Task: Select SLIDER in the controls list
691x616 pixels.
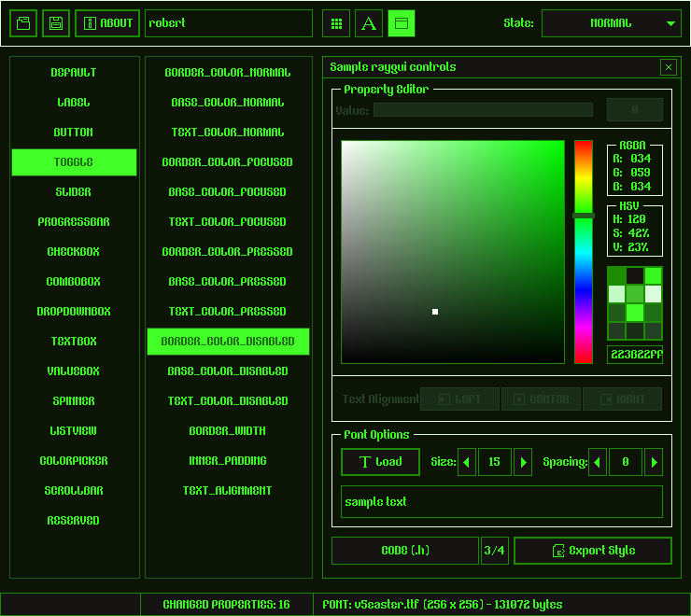Action: [74, 192]
